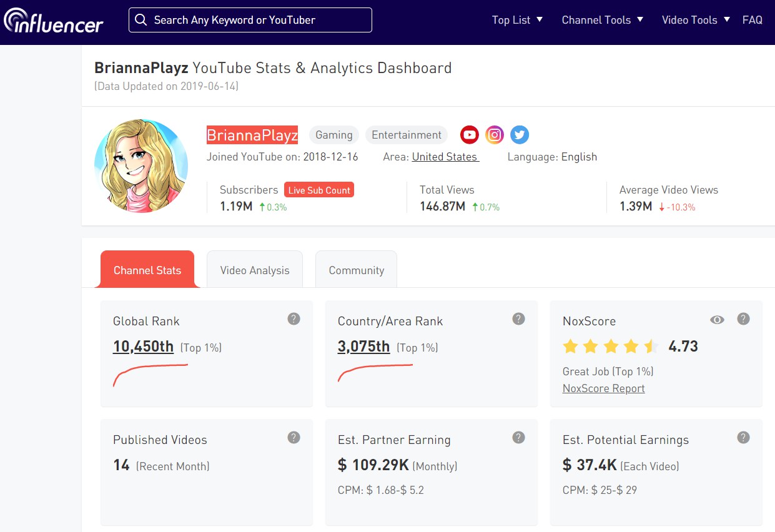Viewport: 775px width, 532px height.
Task: Click the highlighted BriannaPlayz channel name
Action: [252, 135]
